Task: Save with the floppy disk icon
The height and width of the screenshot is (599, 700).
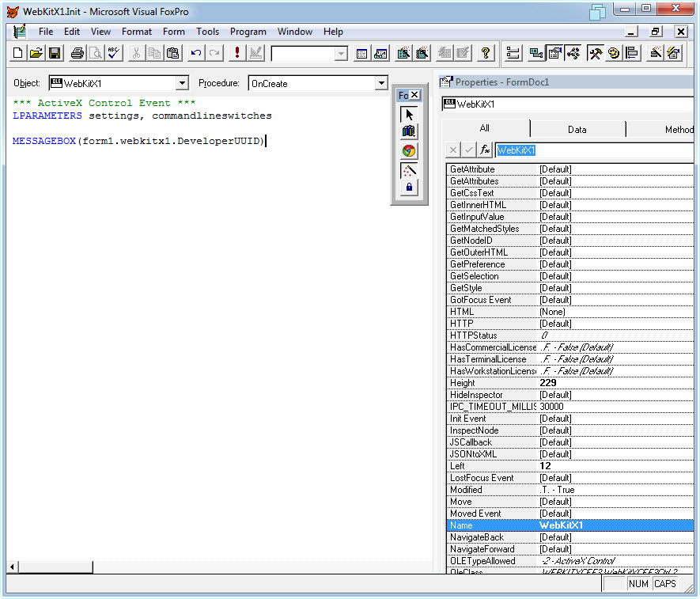Action: coord(55,53)
